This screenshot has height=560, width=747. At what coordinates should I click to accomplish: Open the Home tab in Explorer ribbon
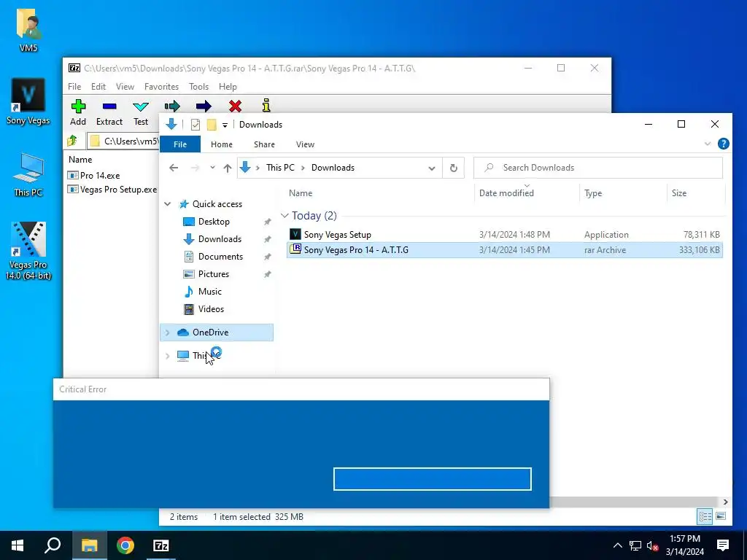pyautogui.click(x=222, y=144)
